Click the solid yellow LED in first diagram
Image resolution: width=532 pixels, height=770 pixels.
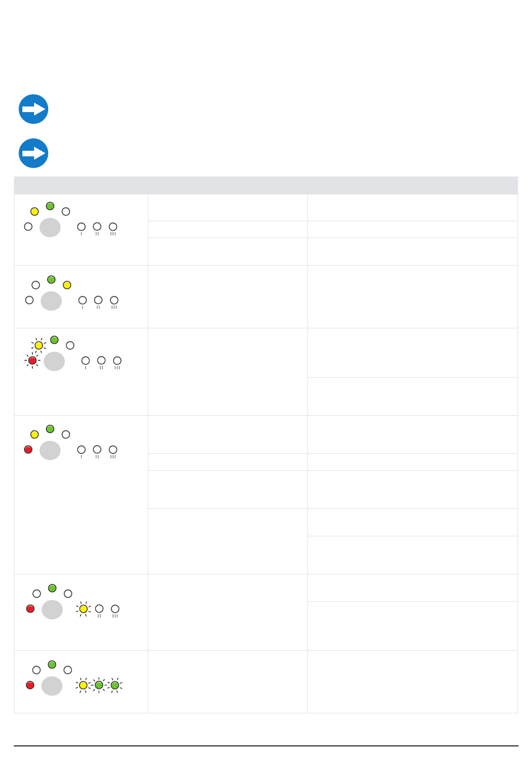(x=34, y=212)
